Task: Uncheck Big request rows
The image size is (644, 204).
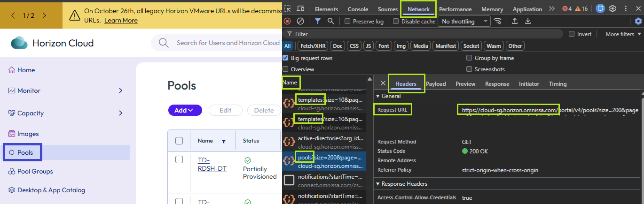Action: [285, 58]
